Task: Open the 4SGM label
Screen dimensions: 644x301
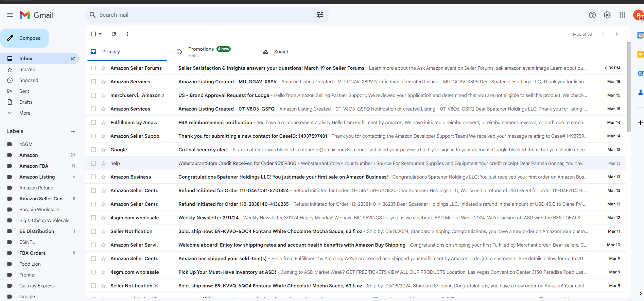Action: pos(39,144)
